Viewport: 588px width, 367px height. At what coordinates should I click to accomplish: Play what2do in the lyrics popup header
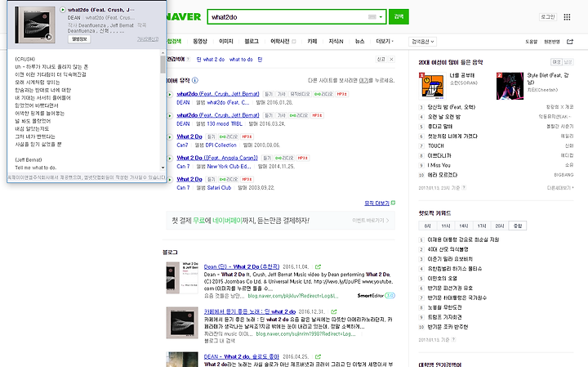pyautogui.click(x=63, y=10)
